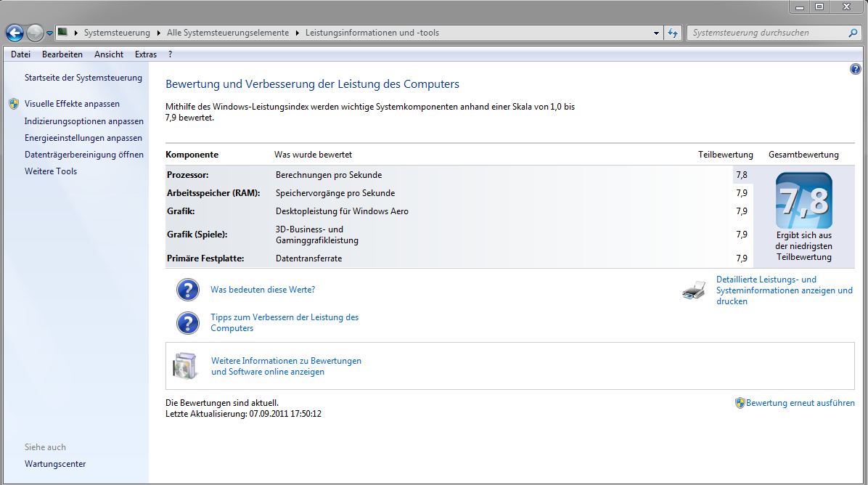
Task: Click the printer icon
Action: [x=694, y=290]
